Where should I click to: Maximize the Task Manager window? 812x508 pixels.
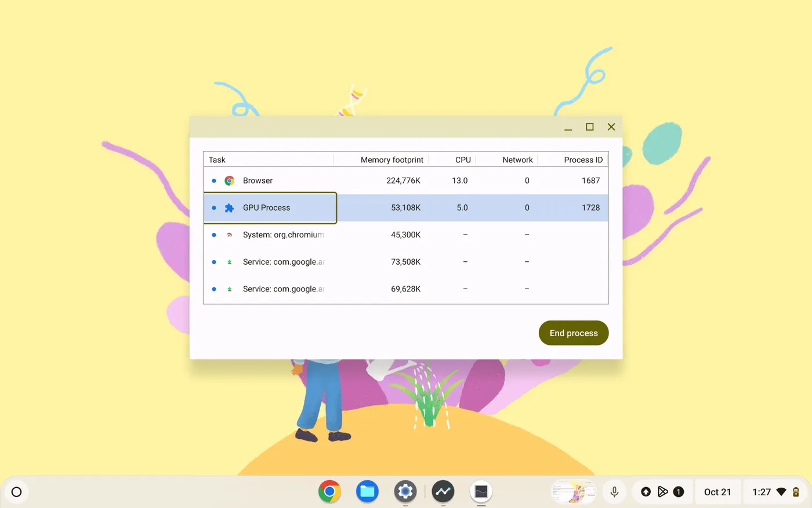pyautogui.click(x=590, y=127)
